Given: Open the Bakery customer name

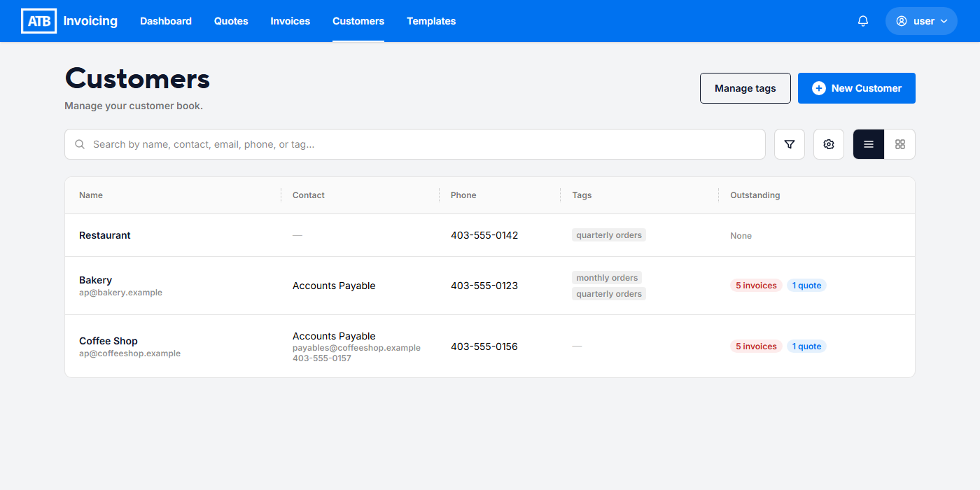Looking at the screenshot, I should point(95,280).
